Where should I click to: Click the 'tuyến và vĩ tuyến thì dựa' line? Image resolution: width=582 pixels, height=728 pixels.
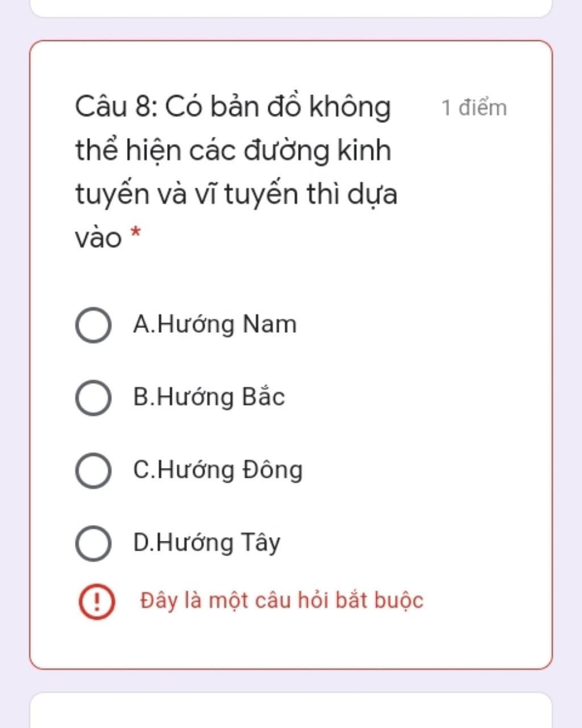coord(236,194)
